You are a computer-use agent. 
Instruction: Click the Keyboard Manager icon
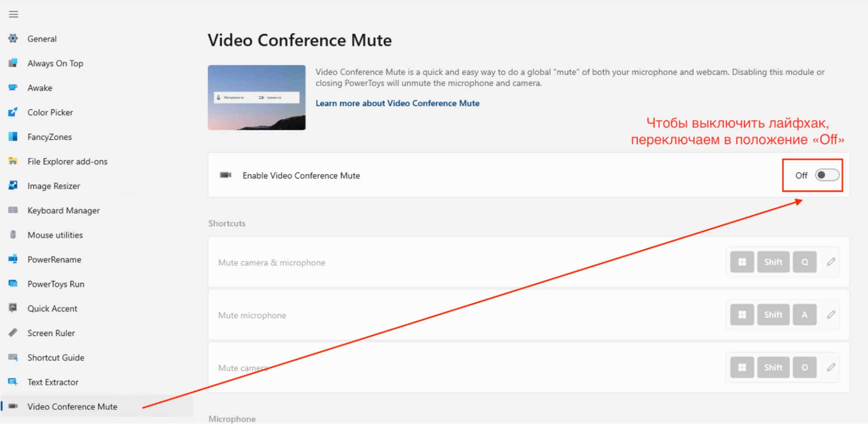point(13,210)
